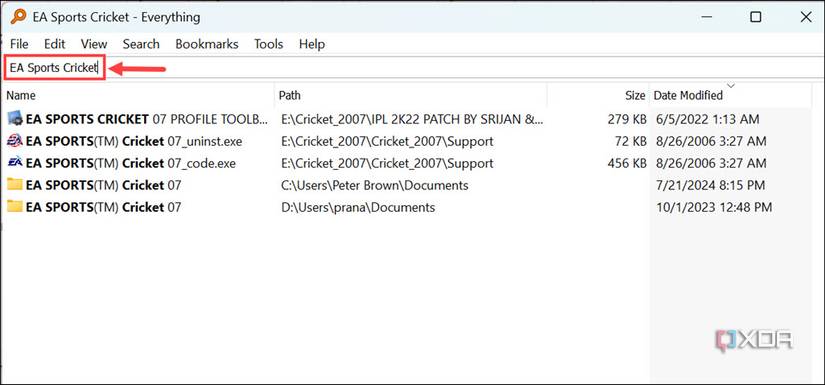Select the Cricket 07 folder dated 10/1/2023

103,208
